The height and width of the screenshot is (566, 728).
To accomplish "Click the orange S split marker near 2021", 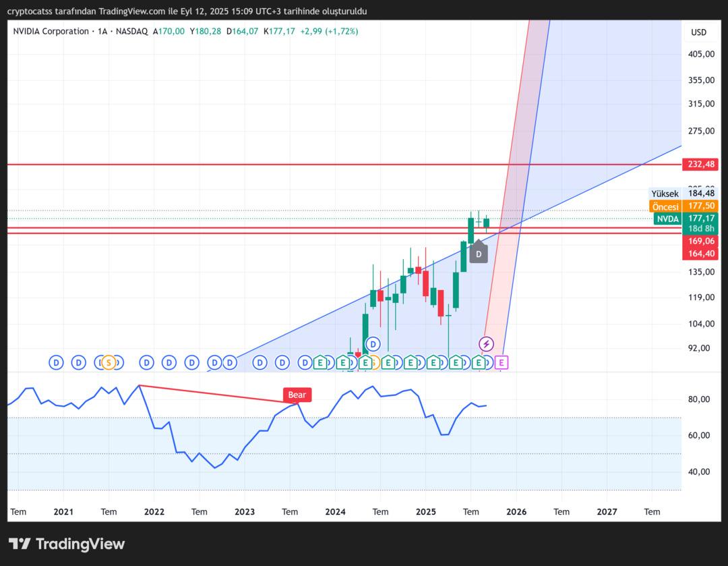I will click(109, 362).
